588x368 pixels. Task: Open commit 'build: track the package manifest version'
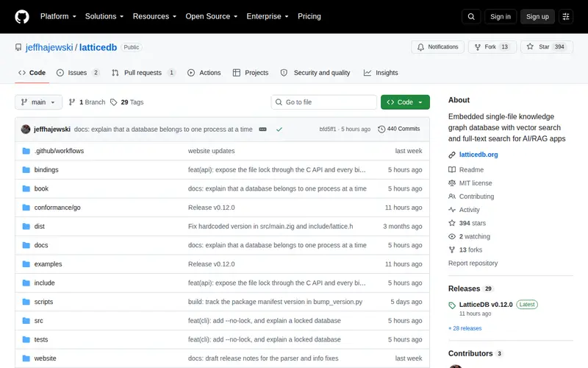(x=275, y=302)
